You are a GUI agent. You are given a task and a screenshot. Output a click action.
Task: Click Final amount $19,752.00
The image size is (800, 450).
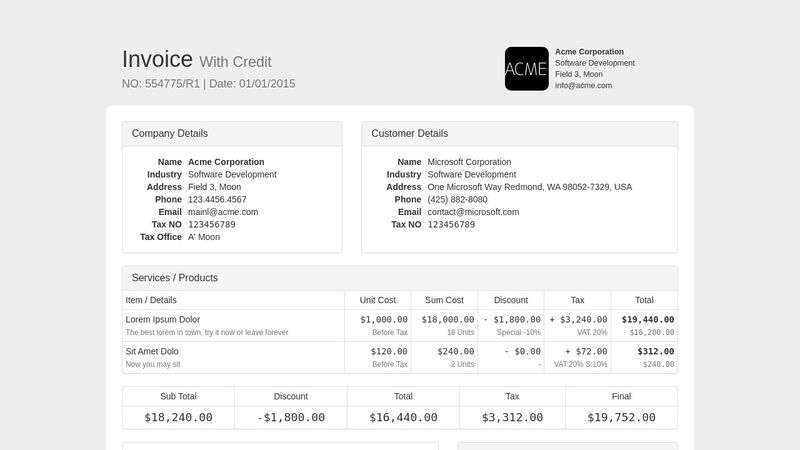coord(621,417)
